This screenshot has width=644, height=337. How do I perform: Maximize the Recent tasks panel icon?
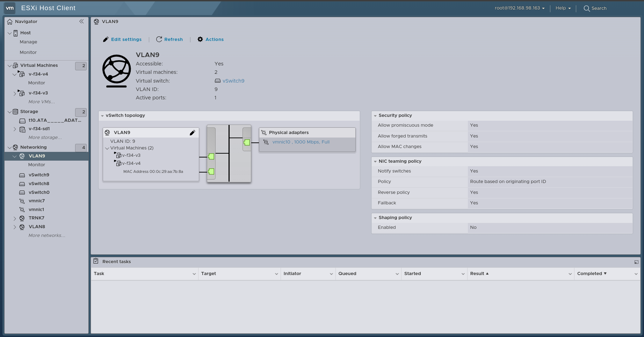(x=636, y=262)
